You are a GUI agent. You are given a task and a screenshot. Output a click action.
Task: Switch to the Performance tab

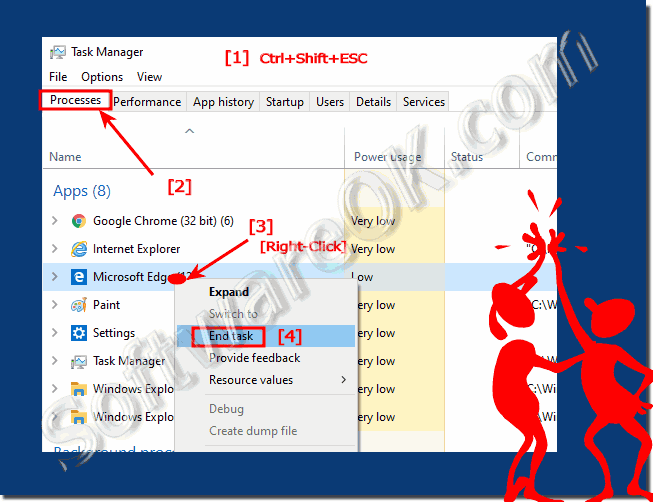tap(147, 102)
